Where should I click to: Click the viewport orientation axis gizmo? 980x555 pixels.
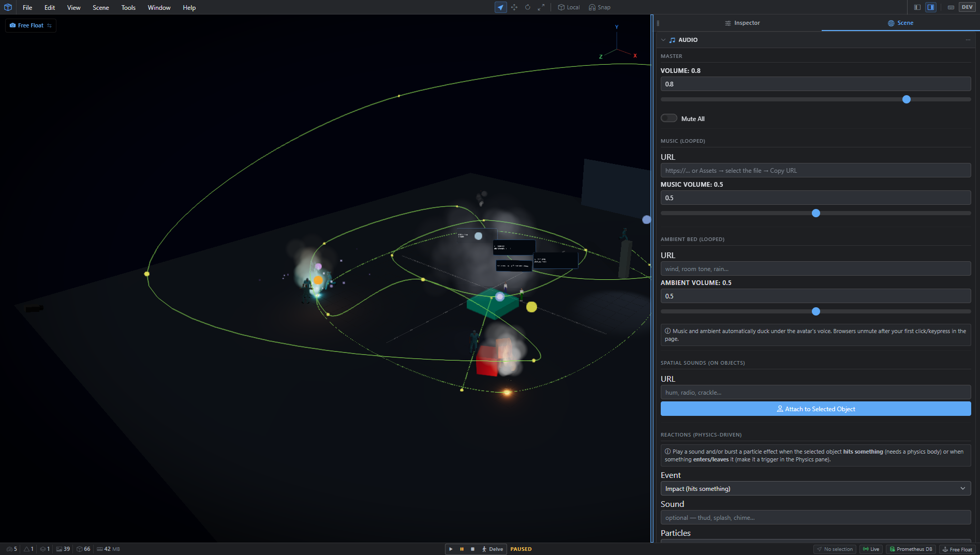point(617,43)
